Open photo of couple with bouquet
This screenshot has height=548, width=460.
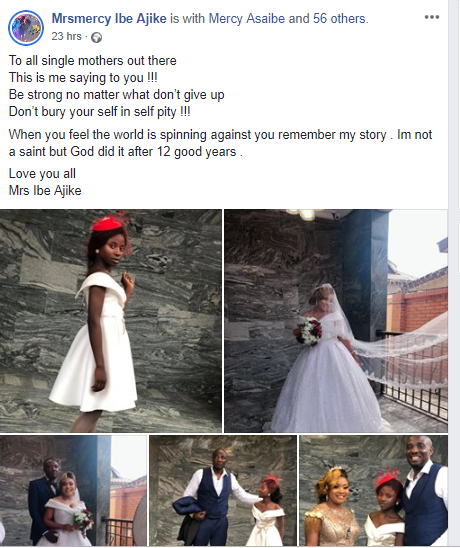click(73, 491)
